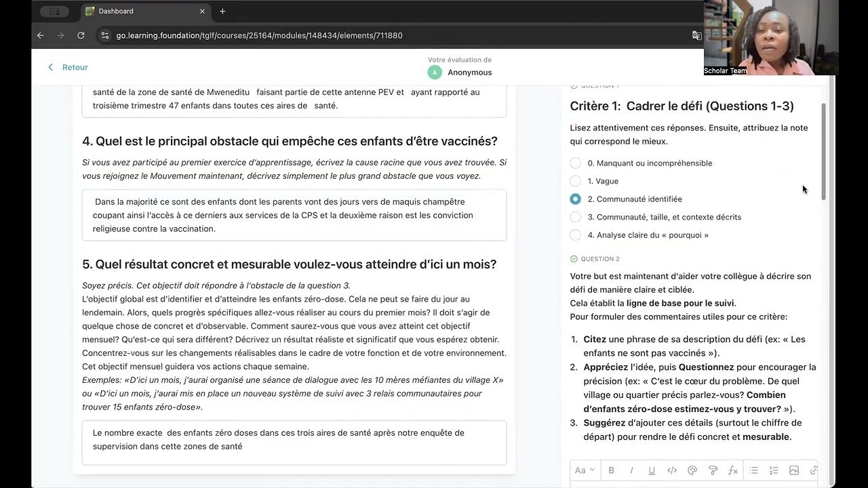Click the Anonymous avatar icon
868x488 pixels.
(x=435, y=73)
